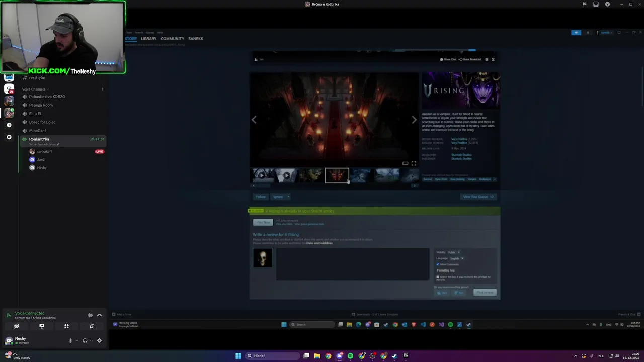Click the Survival tag for V Rising
This screenshot has width=644, height=362.
click(x=427, y=179)
